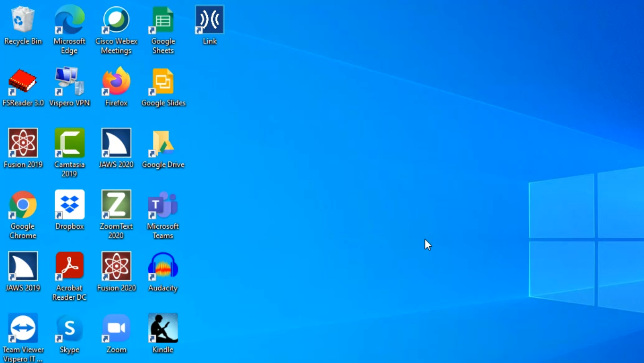Start Firefox browser

(x=116, y=81)
